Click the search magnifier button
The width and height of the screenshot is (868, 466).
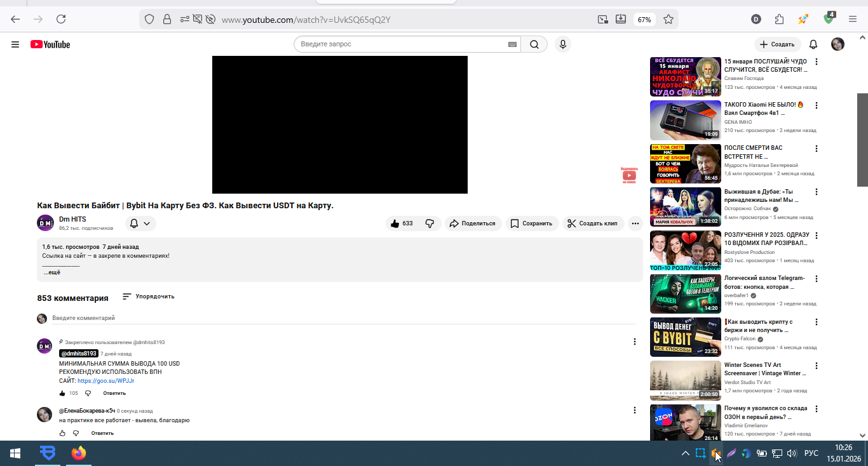pos(534,44)
